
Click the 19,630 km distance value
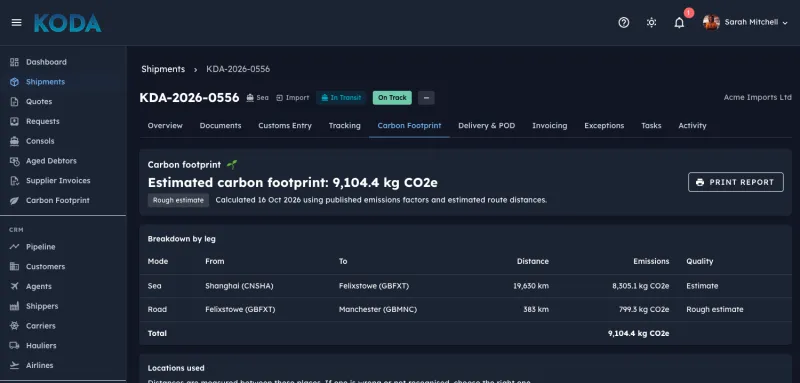[x=531, y=286]
